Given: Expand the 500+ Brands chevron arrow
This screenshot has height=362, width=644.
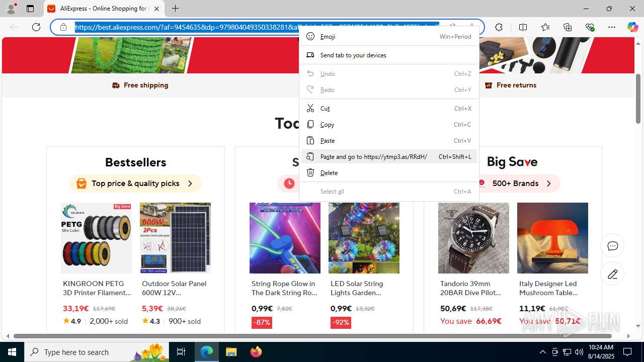Looking at the screenshot, I should [x=548, y=184].
